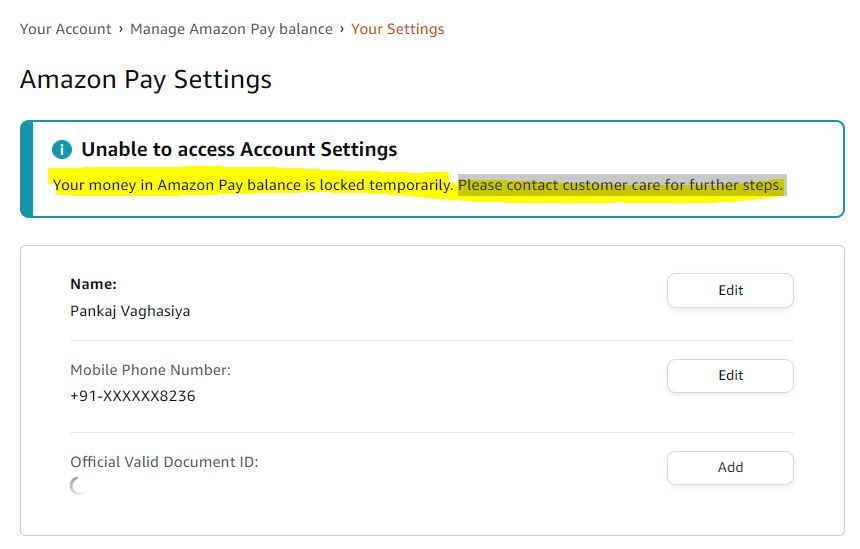Click the teal left border of alert box
Viewport: 860px width, 549px height.
click(x=27, y=168)
